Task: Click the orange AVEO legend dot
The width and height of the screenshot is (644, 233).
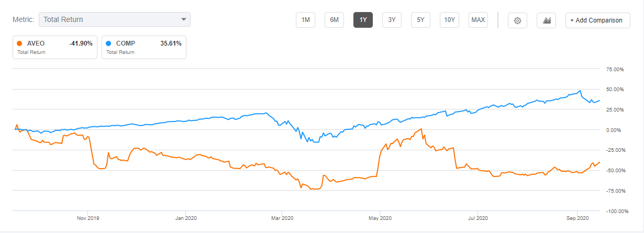Action: click(x=19, y=43)
